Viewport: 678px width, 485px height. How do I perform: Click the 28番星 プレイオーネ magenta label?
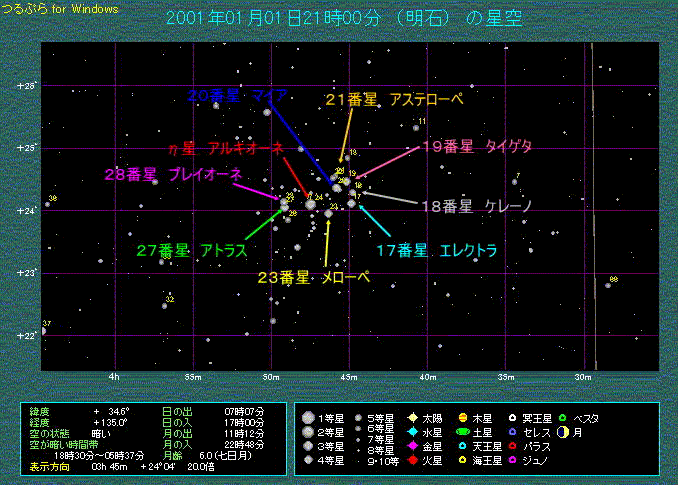pos(173,174)
